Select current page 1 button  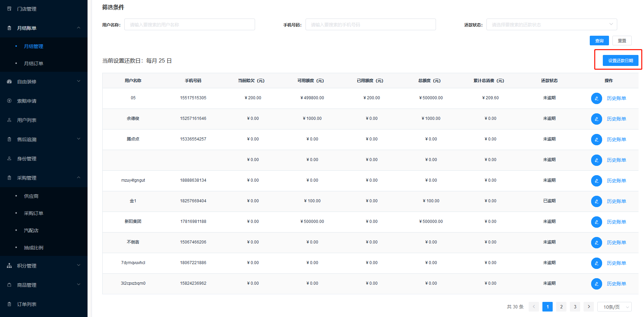tap(548, 307)
